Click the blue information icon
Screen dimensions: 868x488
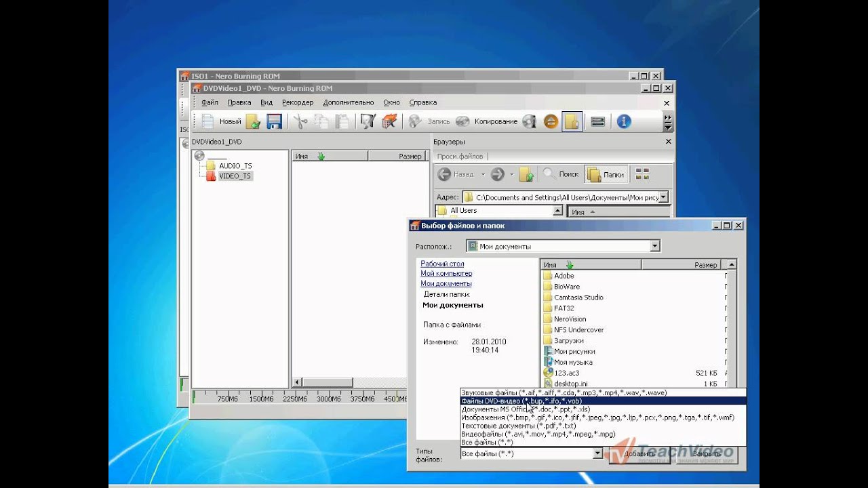click(624, 121)
